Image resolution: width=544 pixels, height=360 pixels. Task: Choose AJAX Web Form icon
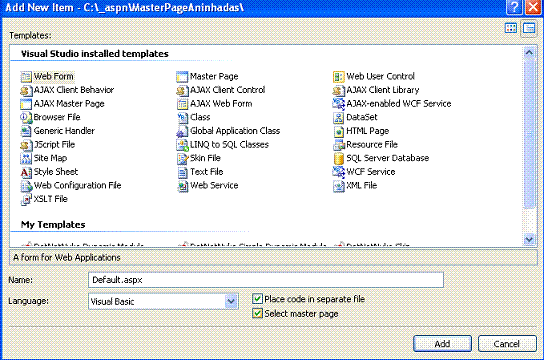(x=182, y=104)
